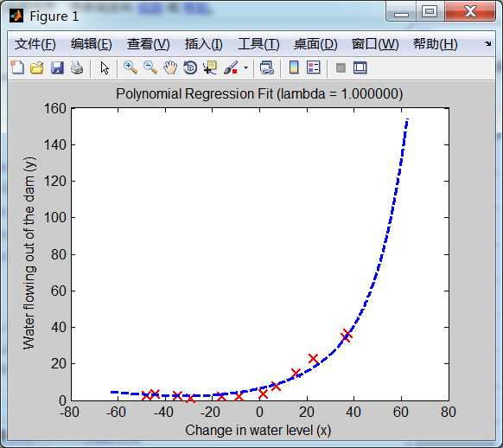This screenshot has width=503, height=448.
Task: Open the 窗口(W) menu
Action: 375,44
